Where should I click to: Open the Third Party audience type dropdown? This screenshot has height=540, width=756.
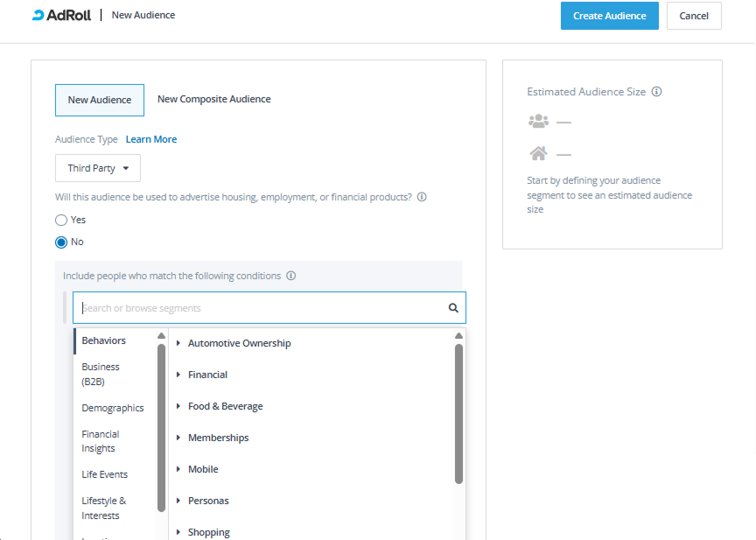[x=98, y=168]
